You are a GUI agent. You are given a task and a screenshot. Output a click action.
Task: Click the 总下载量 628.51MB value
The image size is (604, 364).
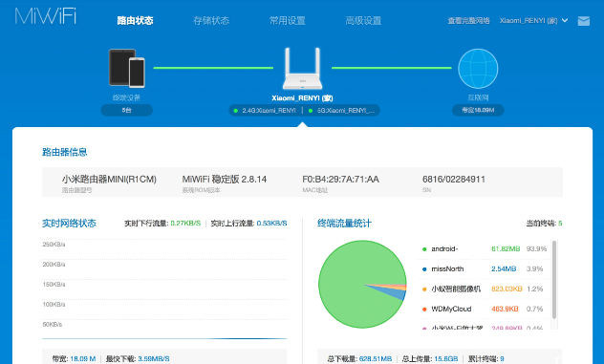click(x=359, y=358)
